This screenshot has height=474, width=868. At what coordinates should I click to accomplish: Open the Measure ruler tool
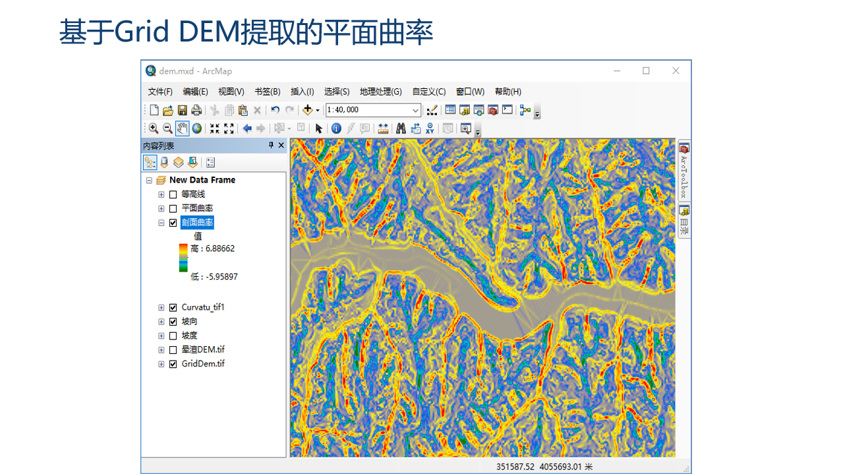[384, 129]
